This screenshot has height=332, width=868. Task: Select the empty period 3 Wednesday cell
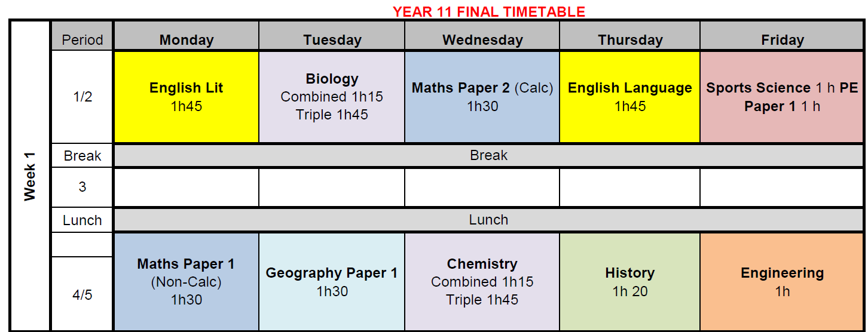[x=482, y=187]
